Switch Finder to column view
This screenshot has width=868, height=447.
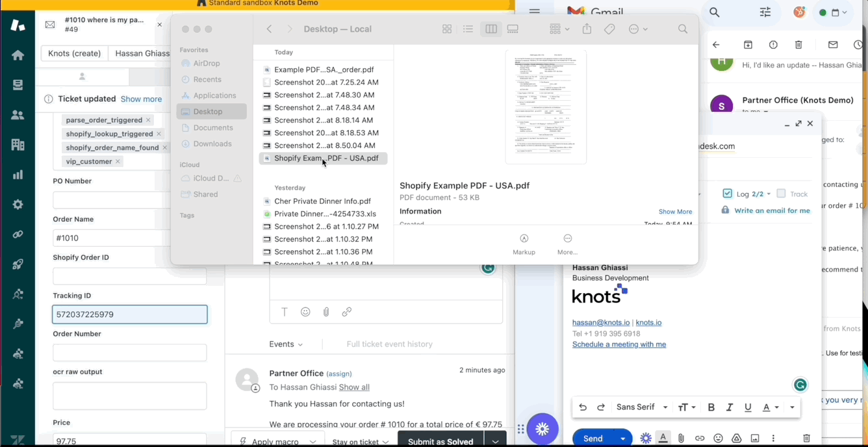(491, 29)
